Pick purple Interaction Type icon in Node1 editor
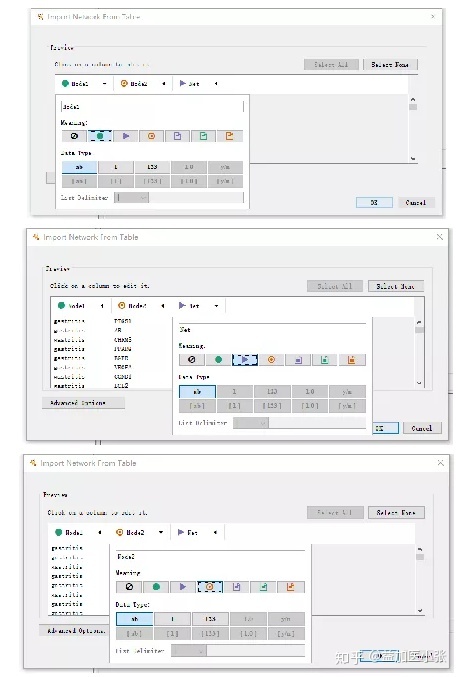The width and height of the screenshot is (458, 677). pos(126,136)
